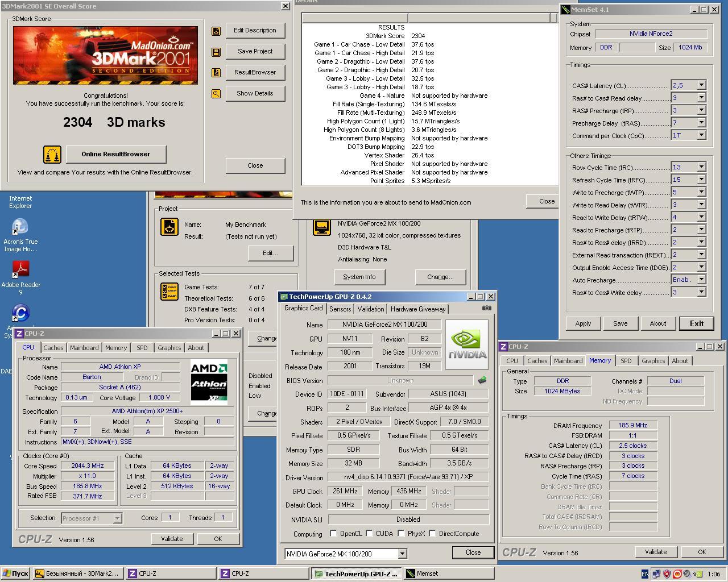728x582 pixels.
Task: Click the red circular target tray icon
Action: pyautogui.click(x=677, y=574)
